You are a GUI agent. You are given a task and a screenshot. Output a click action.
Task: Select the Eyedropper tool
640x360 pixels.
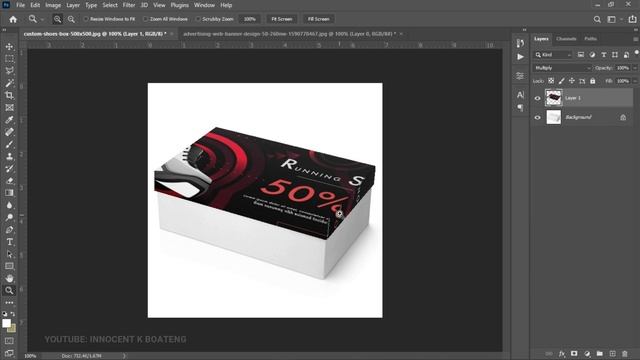tap(9, 120)
